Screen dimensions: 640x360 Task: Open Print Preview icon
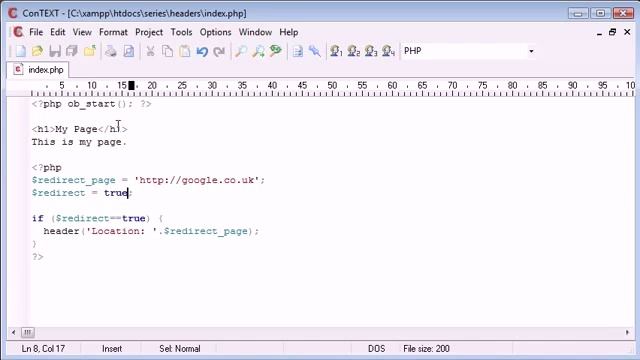point(129,51)
